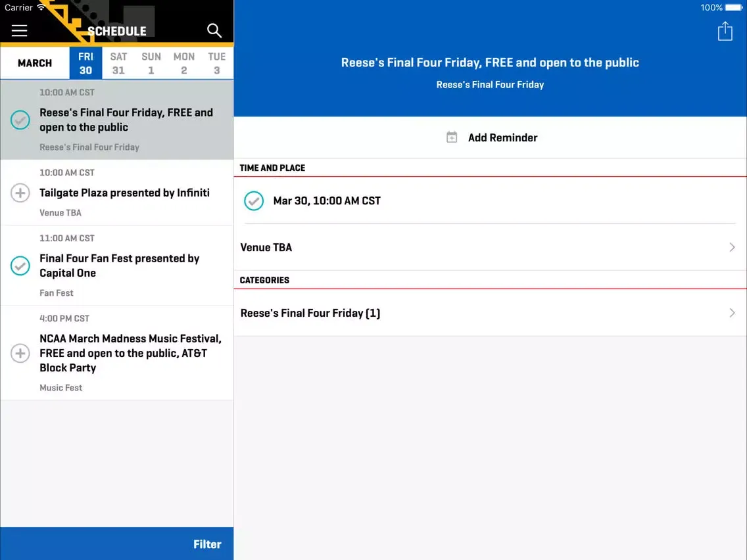Check the battery status icon
This screenshot has height=560, width=747.
click(734, 8)
